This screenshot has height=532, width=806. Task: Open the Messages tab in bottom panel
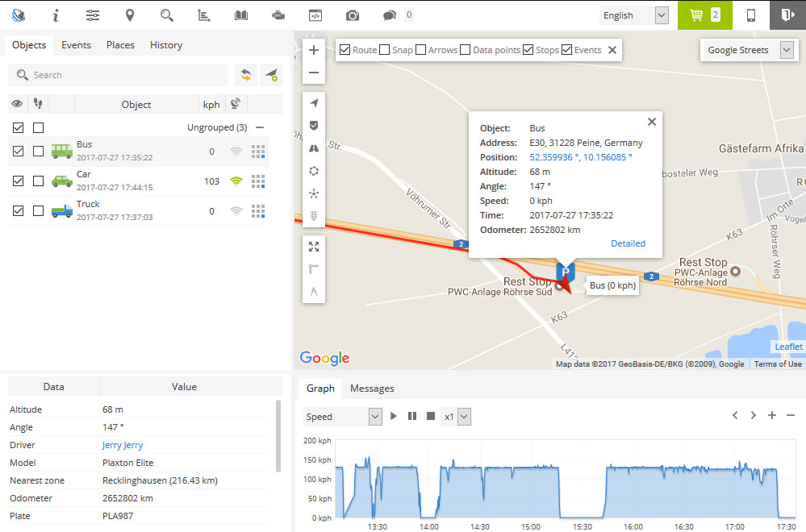[x=372, y=388]
